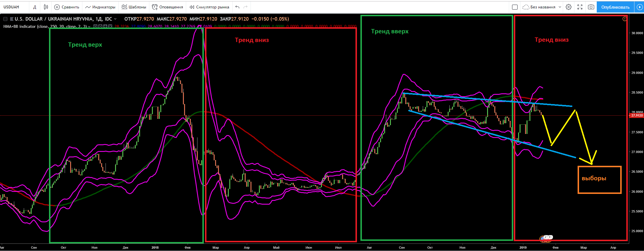Click the 2019 label on the time axis

point(523,248)
